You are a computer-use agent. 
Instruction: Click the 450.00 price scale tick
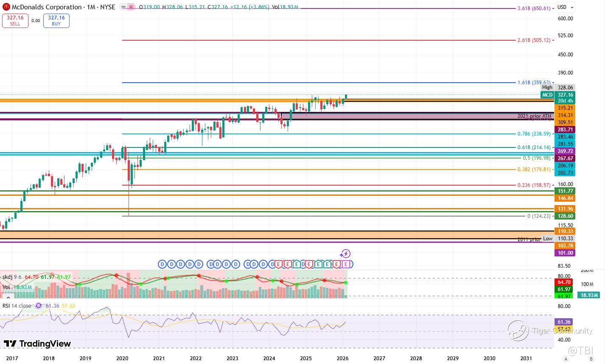pyautogui.click(x=566, y=54)
